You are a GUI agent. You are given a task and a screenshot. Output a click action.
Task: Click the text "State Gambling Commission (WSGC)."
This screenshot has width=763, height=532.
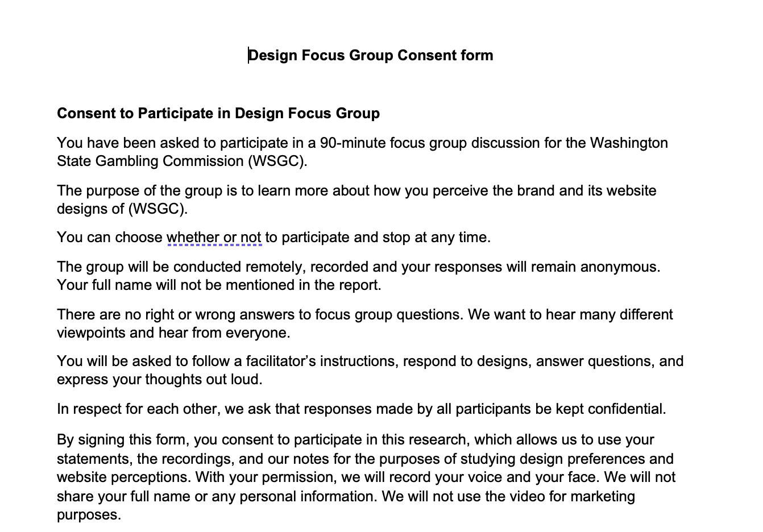(182, 161)
